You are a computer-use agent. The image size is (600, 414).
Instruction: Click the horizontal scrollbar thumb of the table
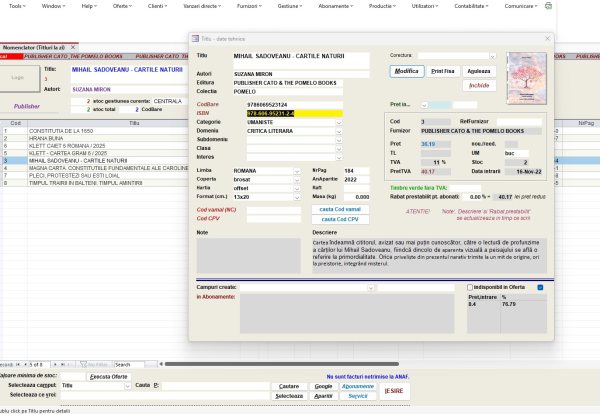[282, 364]
